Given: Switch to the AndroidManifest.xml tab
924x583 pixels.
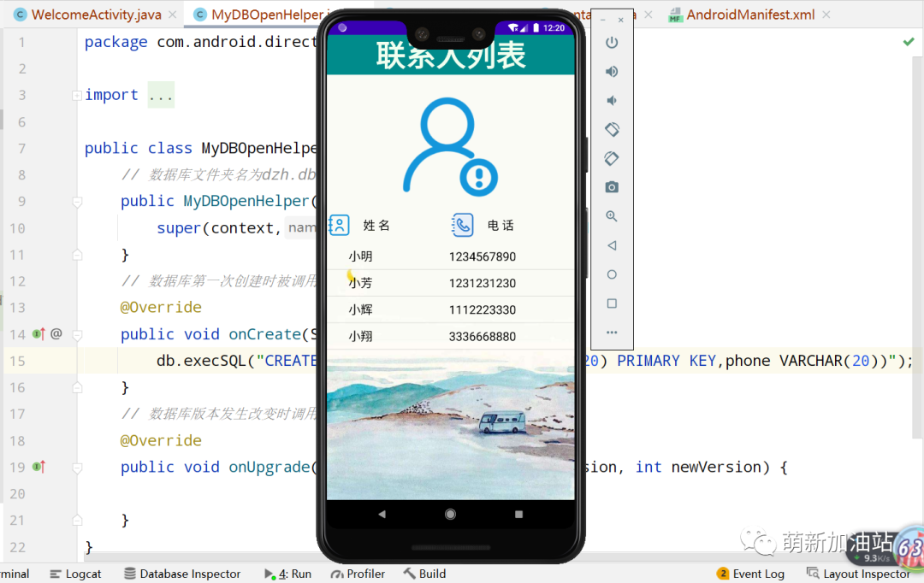Looking at the screenshot, I should tap(750, 15).
